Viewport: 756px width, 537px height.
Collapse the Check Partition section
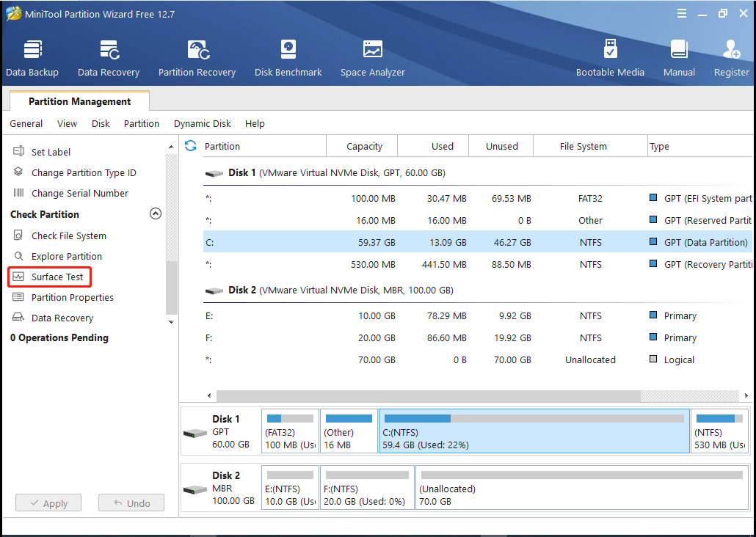pos(156,213)
